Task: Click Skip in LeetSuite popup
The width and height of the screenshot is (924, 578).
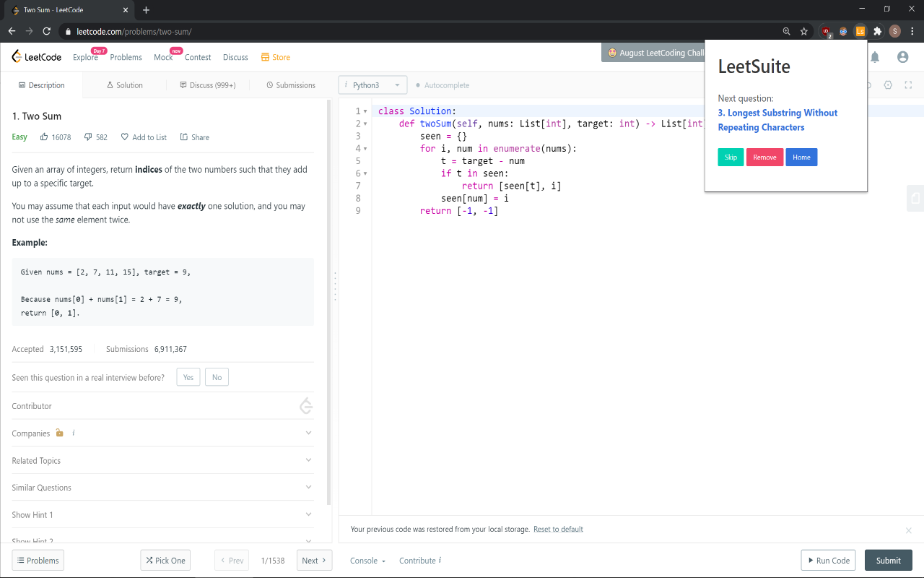Action: 731,157
